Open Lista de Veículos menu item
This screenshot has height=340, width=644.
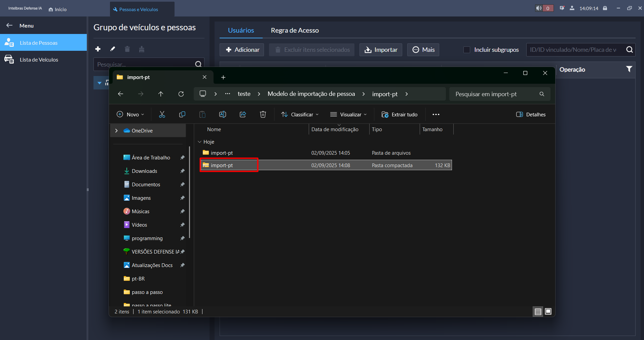[x=39, y=60]
